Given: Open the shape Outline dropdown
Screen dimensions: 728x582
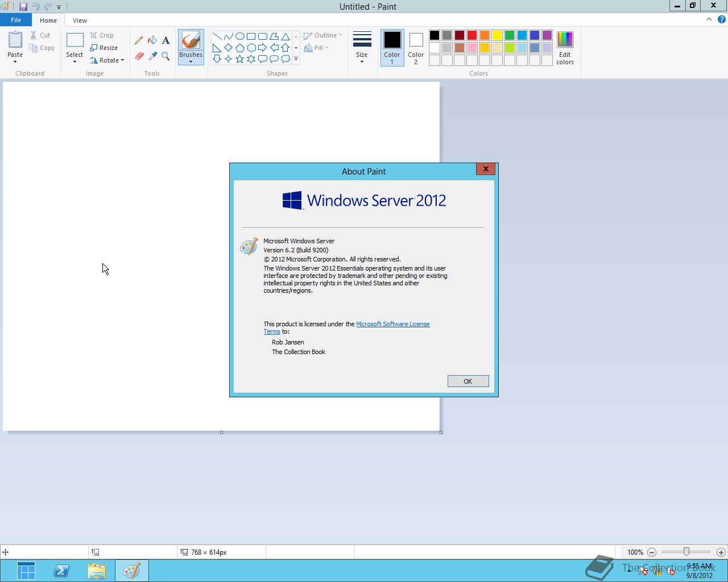Looking at the screenshot, I should [322, 35].
